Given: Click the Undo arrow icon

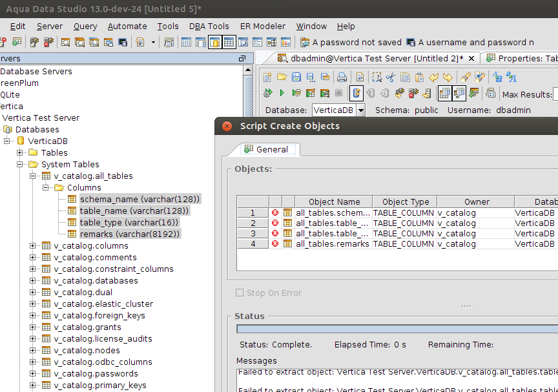Looking at the screenshot, I should pos(433,77).
